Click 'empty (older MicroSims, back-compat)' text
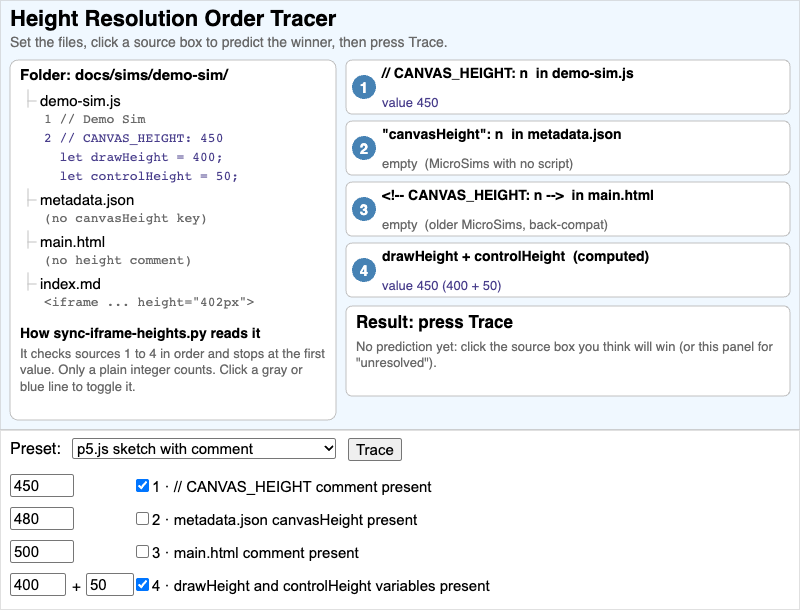This screenshot has width=800, height=612. pos(494,225)
